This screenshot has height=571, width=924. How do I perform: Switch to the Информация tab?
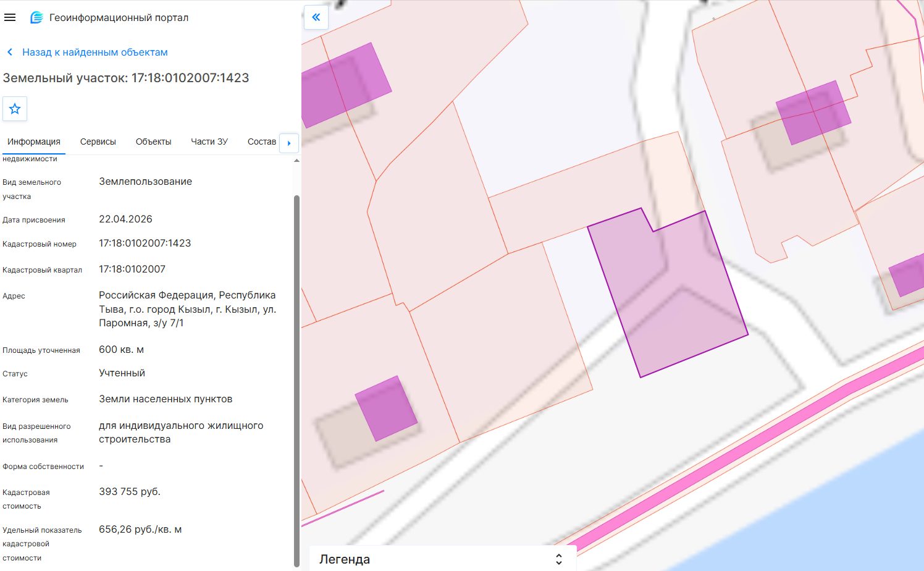34,142
